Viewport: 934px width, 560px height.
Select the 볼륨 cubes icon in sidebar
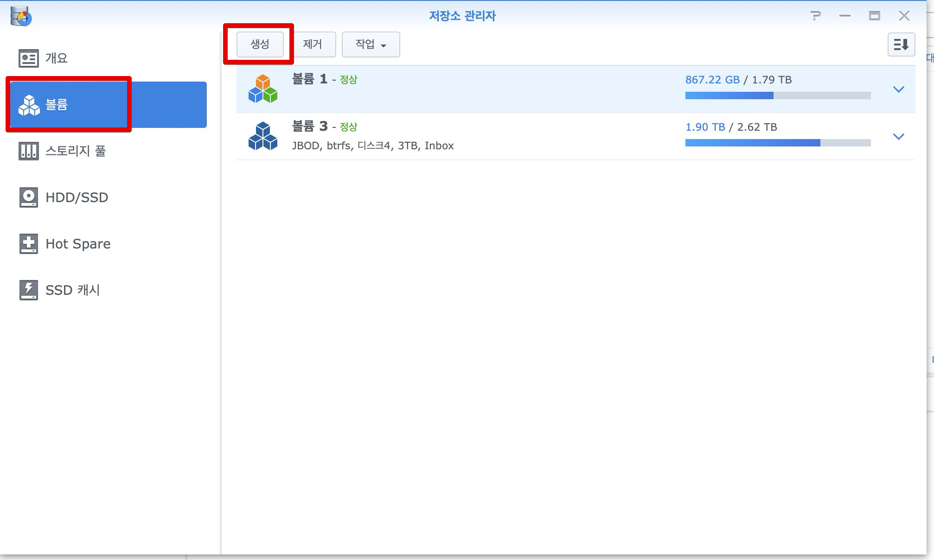(x=29, y=105)
